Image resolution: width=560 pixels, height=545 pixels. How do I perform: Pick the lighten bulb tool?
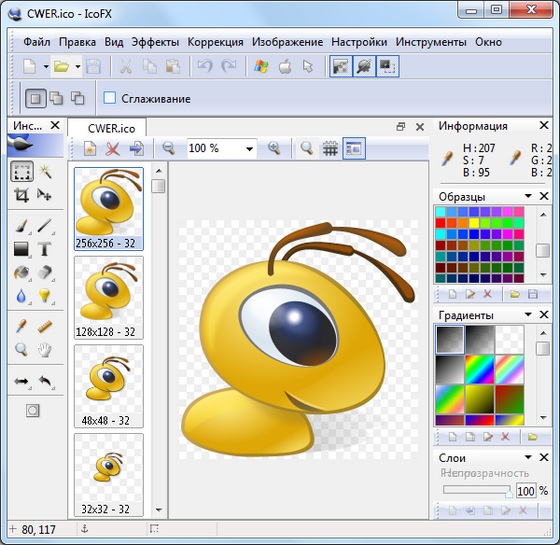pos(45,296)
